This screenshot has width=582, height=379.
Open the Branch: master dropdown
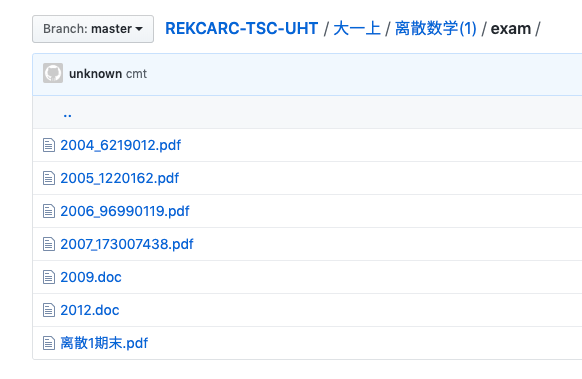click(93, 29)
